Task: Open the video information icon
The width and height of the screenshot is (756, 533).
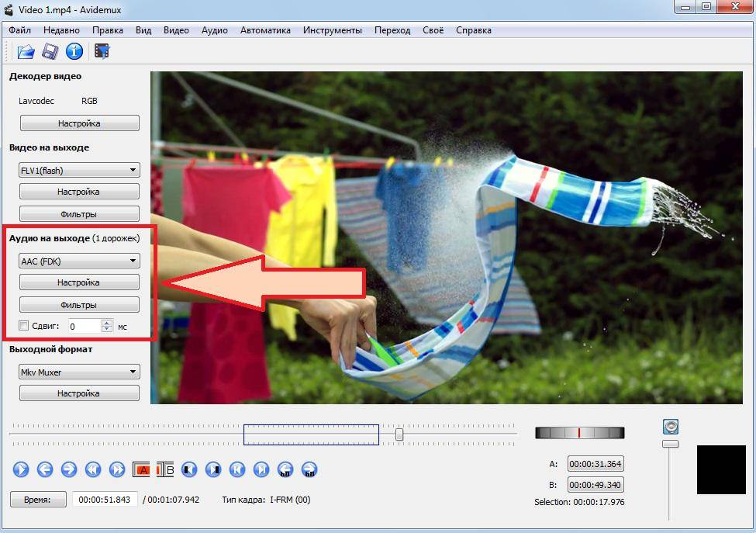Action: coord(74,52)
